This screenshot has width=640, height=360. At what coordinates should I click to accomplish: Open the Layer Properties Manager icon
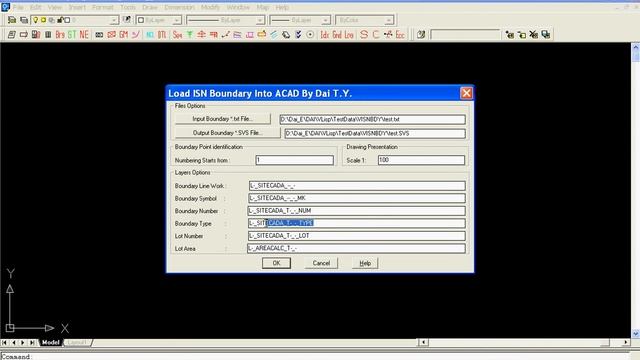tap(12, 20)
